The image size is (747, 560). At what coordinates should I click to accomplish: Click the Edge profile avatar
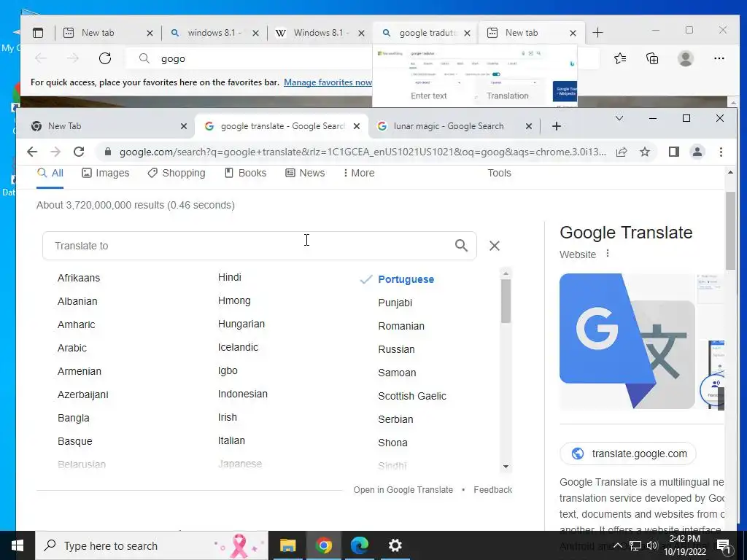[x=686, y=58]
